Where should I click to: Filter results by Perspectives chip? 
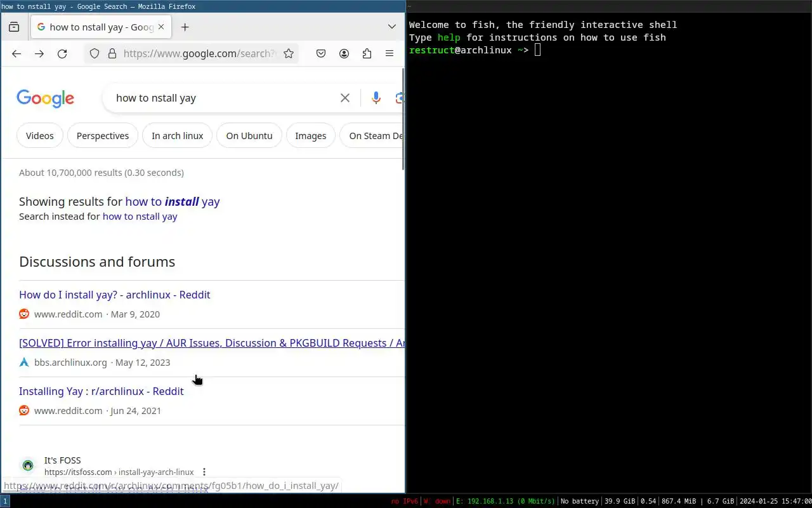[103, 136]
